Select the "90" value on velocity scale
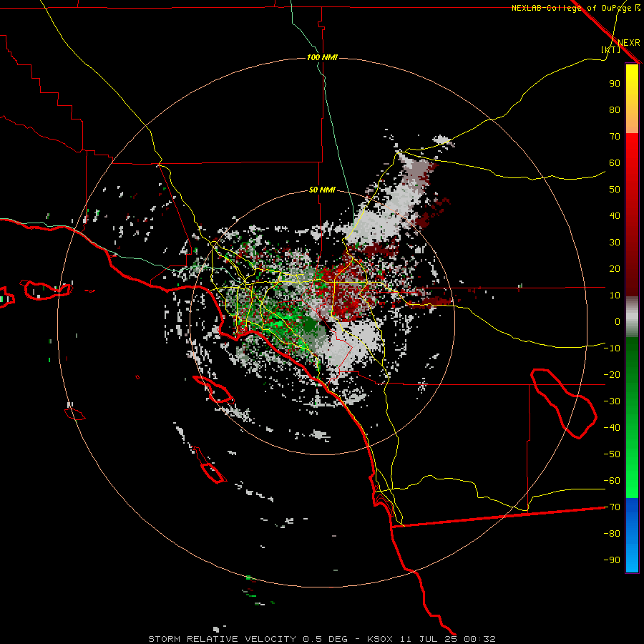The width and height of the screenshot is (644, 644). (615, 84)
